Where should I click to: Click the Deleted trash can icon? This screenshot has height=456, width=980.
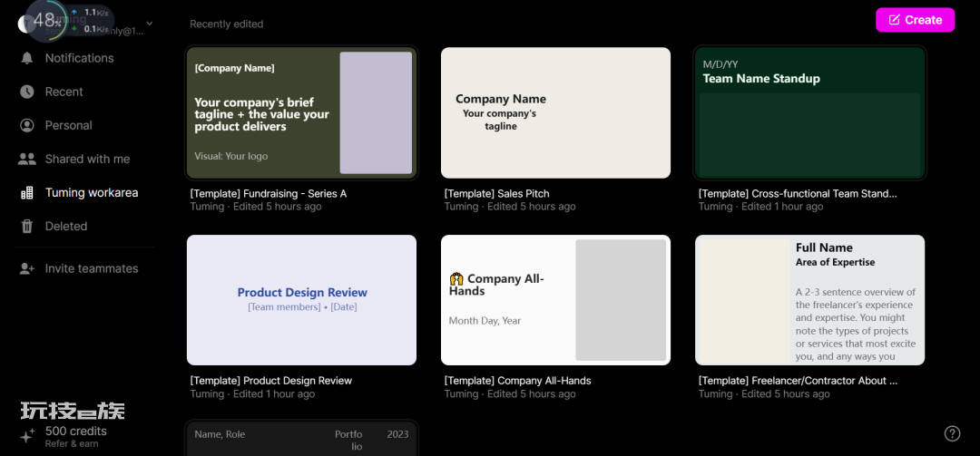pos(27,226)
